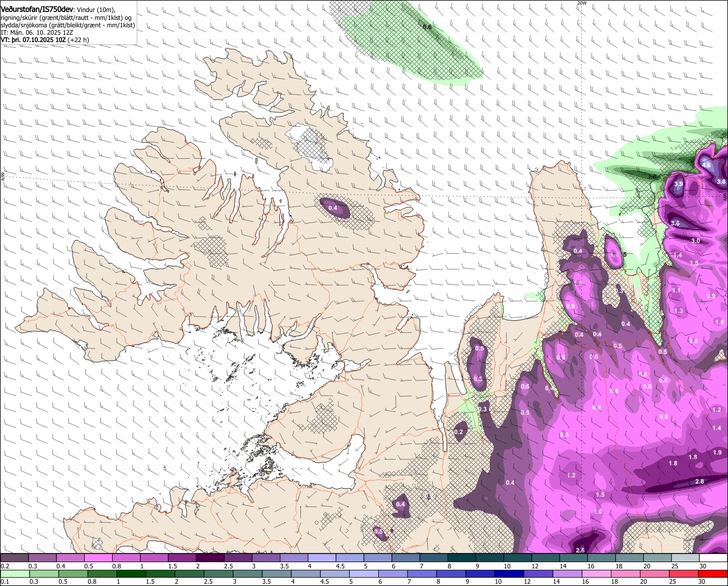Select lower legend swatch between 3.5 and 4
The image size is (728, 586).
(276, 573)
